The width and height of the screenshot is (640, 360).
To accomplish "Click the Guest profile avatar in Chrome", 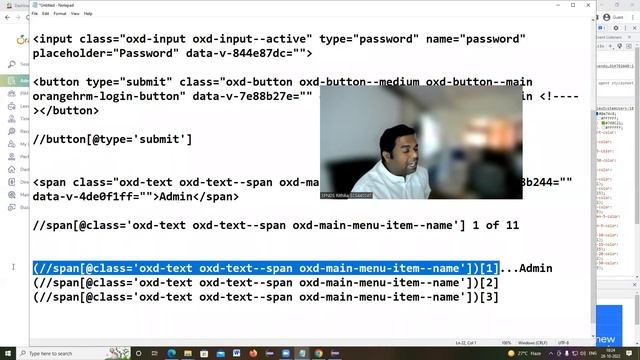I will pyautogui.click(x=607, y=17).
